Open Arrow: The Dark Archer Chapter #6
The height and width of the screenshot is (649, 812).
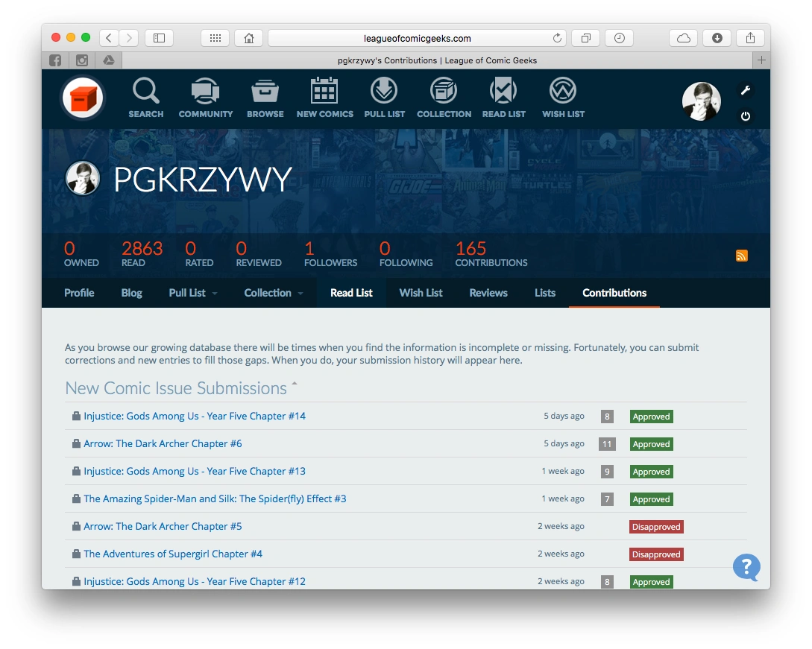[x=163, y=443]
